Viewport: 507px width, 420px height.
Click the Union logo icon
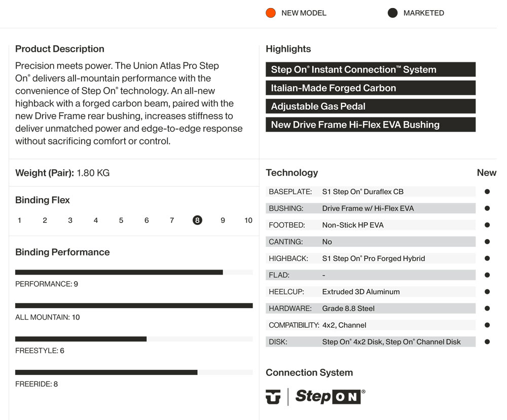point(273,397)
